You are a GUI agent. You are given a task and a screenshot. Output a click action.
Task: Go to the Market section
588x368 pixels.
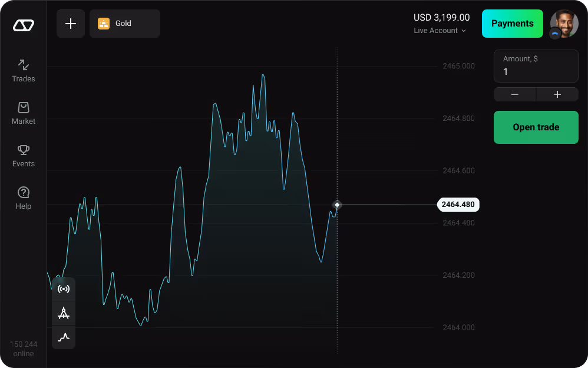24,113
